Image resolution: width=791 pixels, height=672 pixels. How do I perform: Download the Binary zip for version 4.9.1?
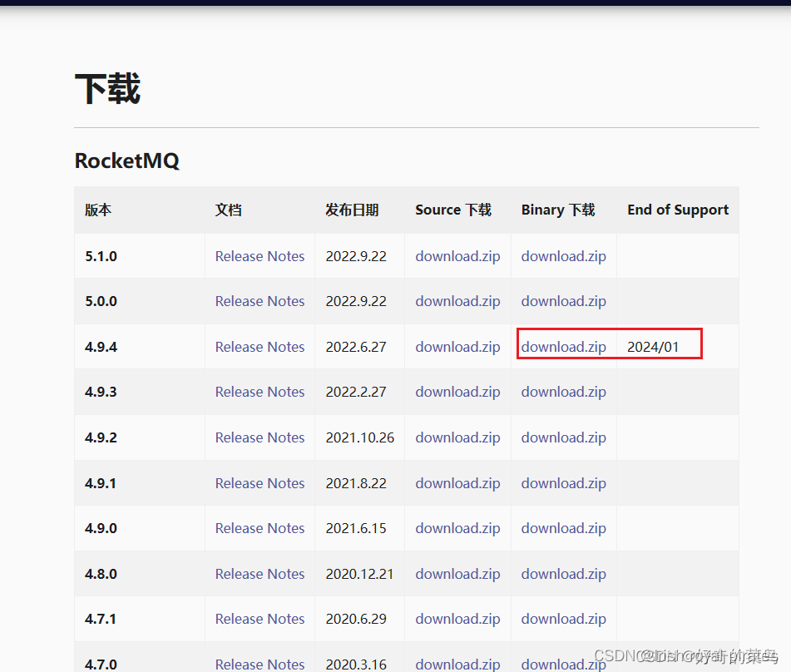[x=563, y=483]
